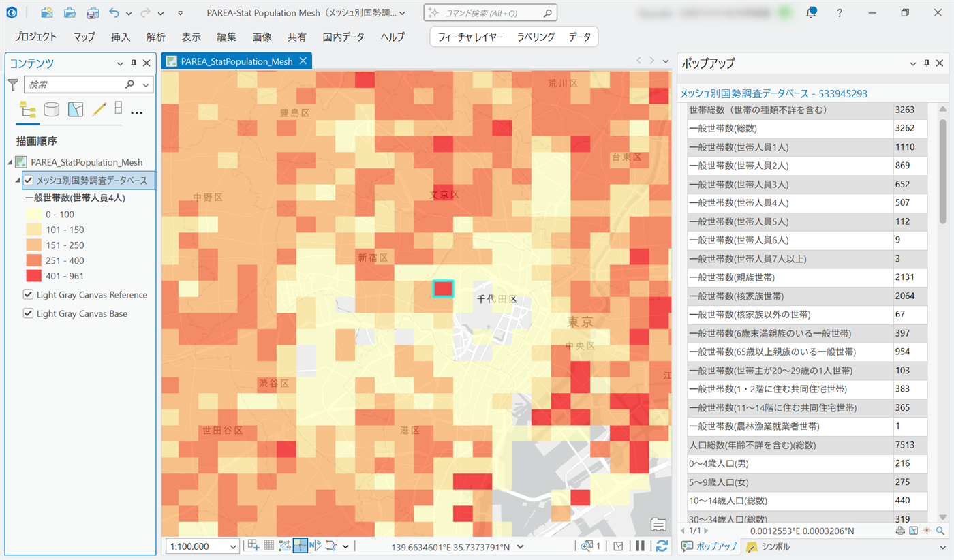Switch to the シンボル pane tab
Image resolution: width=954 pixels, height=560 pixels.
tap(769, 546)
